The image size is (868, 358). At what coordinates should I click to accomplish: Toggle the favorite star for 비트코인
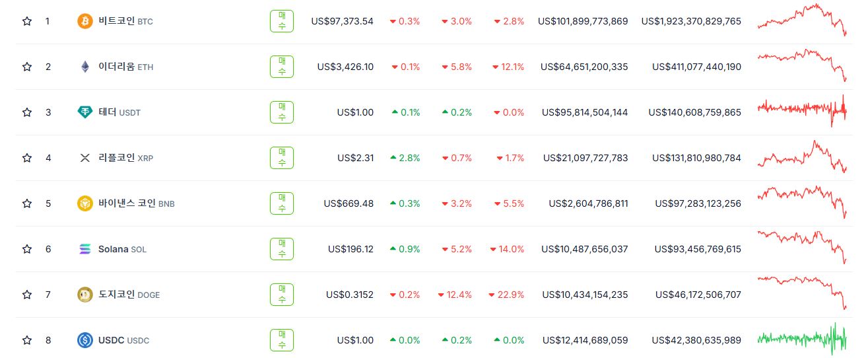[x=27, y=21]
